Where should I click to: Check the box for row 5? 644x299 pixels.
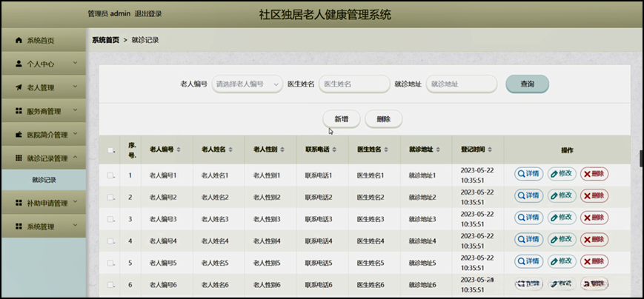pos(110,263)
